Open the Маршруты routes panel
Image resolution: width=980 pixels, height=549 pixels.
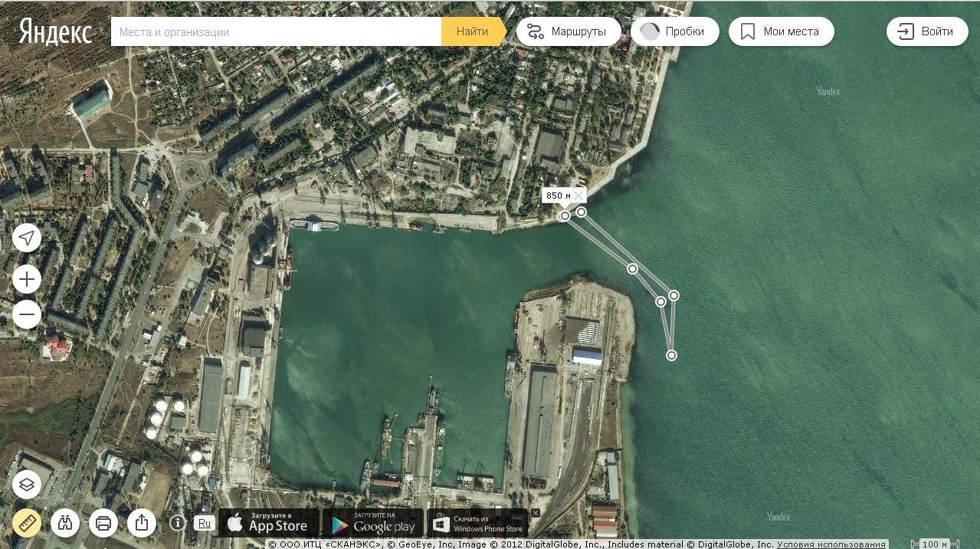568,31
